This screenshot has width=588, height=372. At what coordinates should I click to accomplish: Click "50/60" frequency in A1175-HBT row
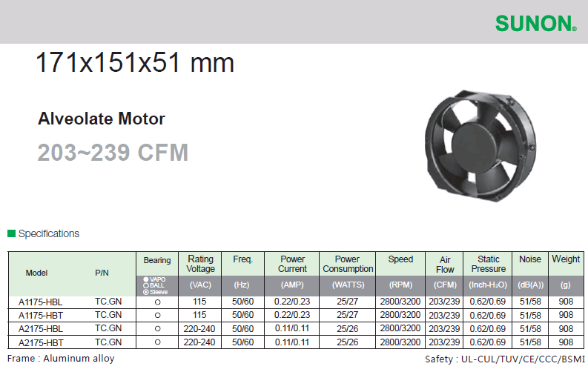[x=242, y=315]
